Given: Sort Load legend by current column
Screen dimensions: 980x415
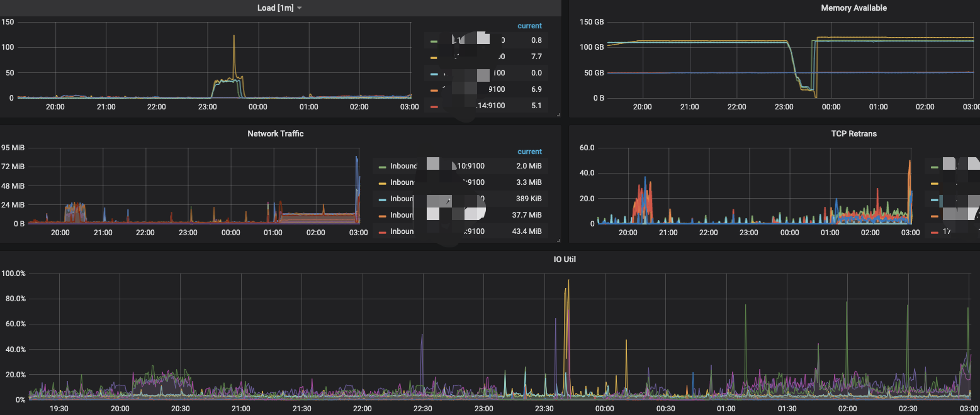Looking at the screenshot, I should 529,26.
